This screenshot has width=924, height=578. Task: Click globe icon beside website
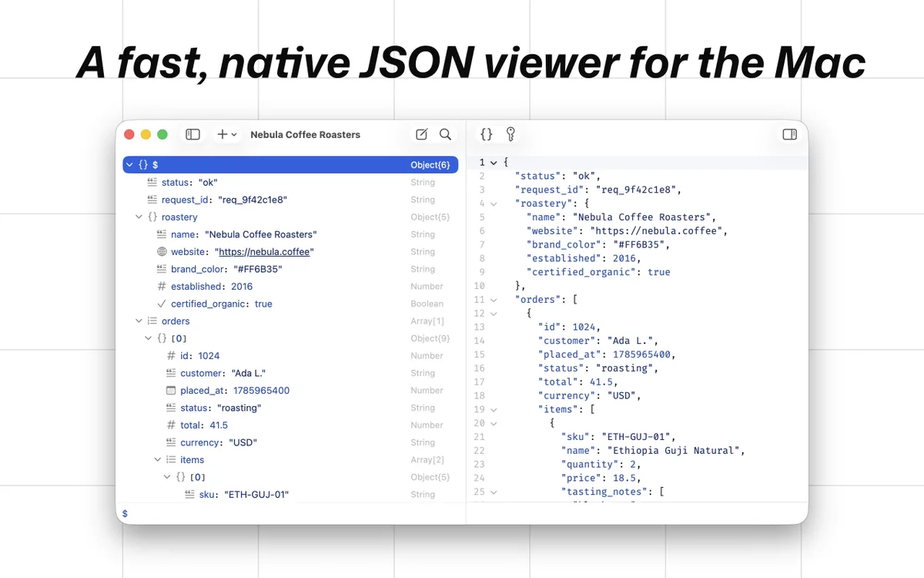[x=162, y=252]
